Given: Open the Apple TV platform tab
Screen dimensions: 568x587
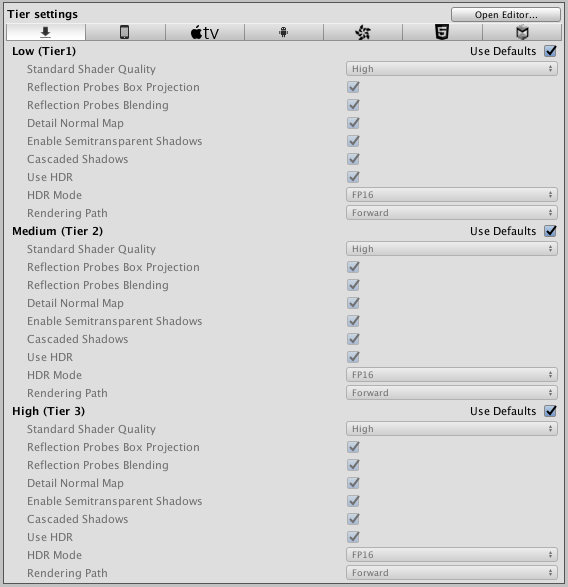Looking at the screenshot, I should 205,33.
